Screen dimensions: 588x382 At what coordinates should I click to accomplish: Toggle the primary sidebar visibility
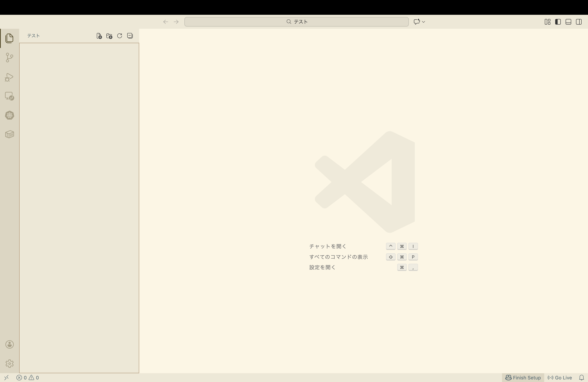pyautogui.click(x=558, y=22)
